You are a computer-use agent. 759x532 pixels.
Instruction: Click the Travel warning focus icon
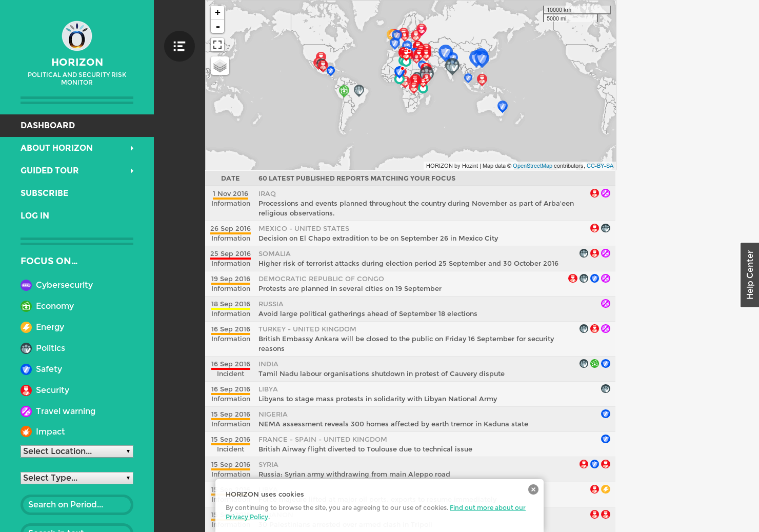click(x=26, y=411)
